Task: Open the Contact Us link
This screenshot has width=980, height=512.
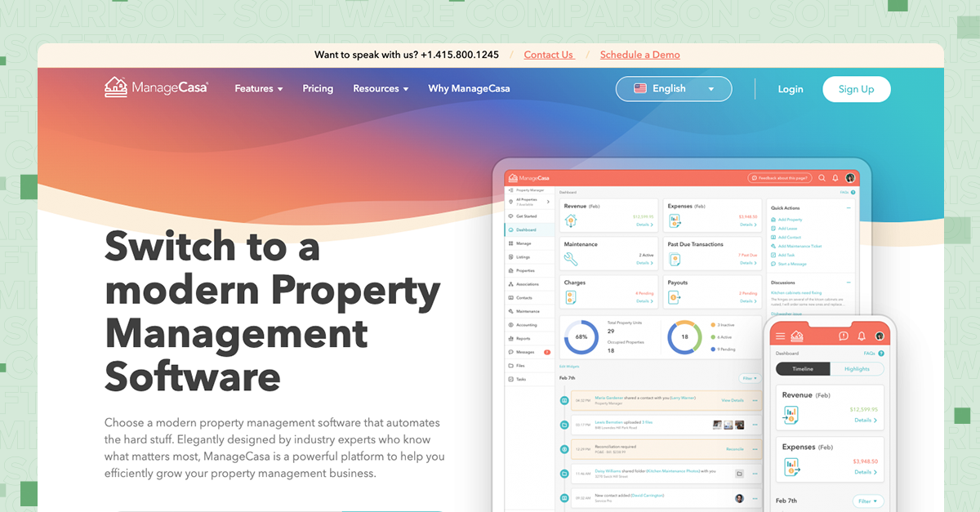Action: pyautogui.click(x=548, y=55)
